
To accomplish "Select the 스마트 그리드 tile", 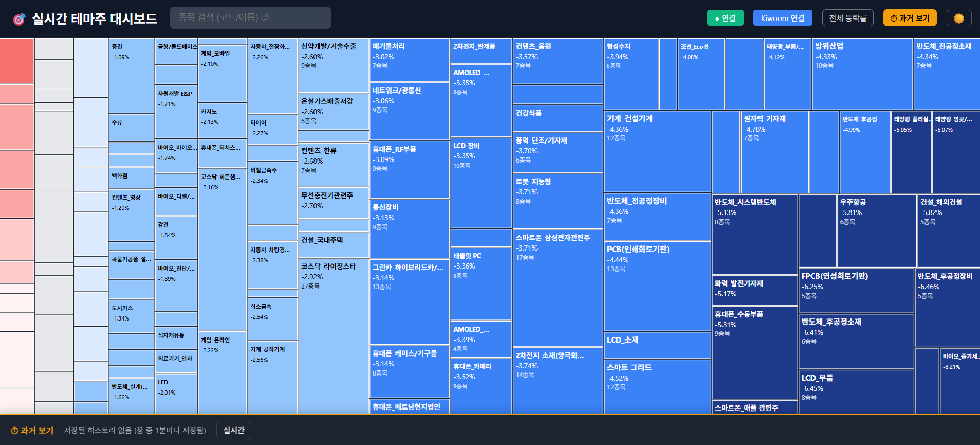I will [x=657, y=386].
